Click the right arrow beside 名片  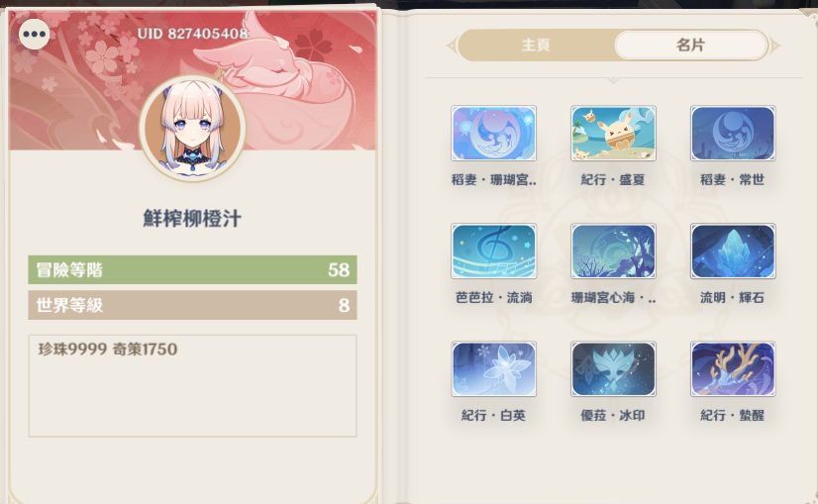click(775, 46)
